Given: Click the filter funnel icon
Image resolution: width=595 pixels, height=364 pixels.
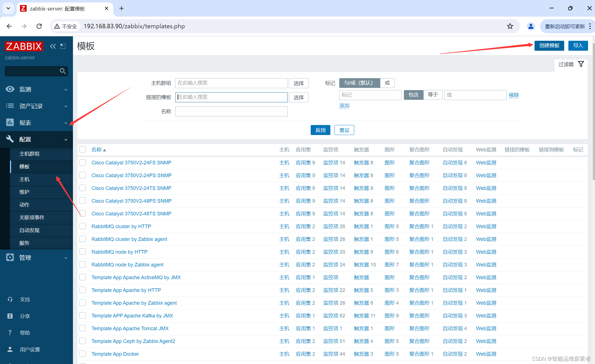Looking at the screenshot, I should [x=581, y=64].
